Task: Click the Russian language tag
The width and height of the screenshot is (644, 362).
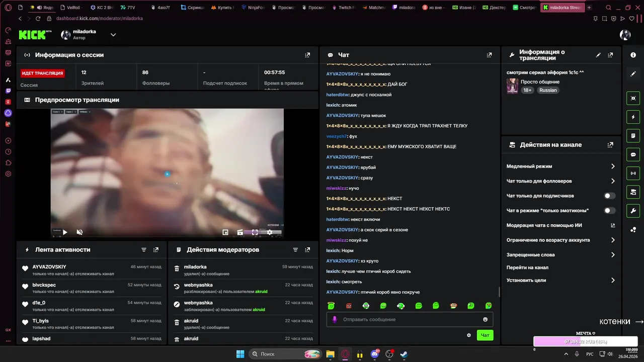Action: pyautogui.click(x=548, y=90)
